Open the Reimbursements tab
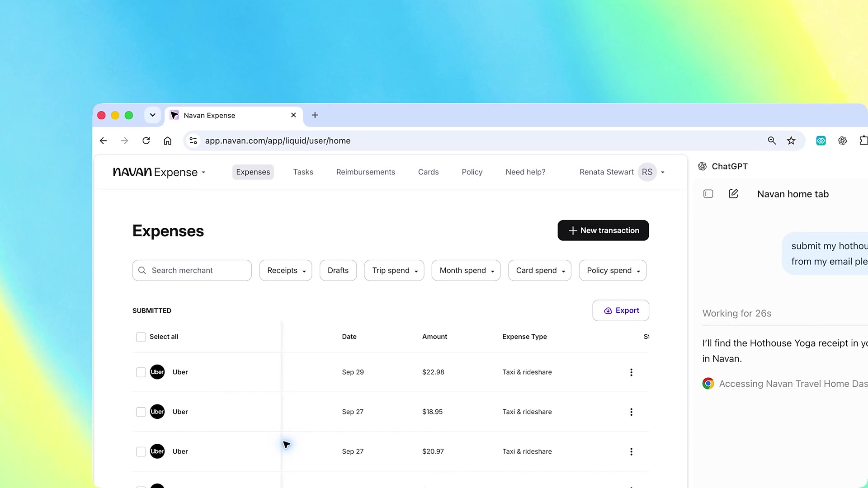Viewport: 868px width, 488px height. click(x=366, y=172)
